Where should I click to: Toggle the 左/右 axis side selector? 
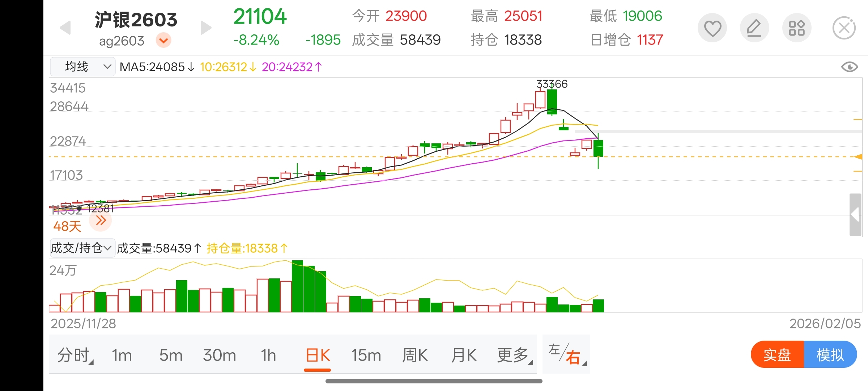(566, 354)
